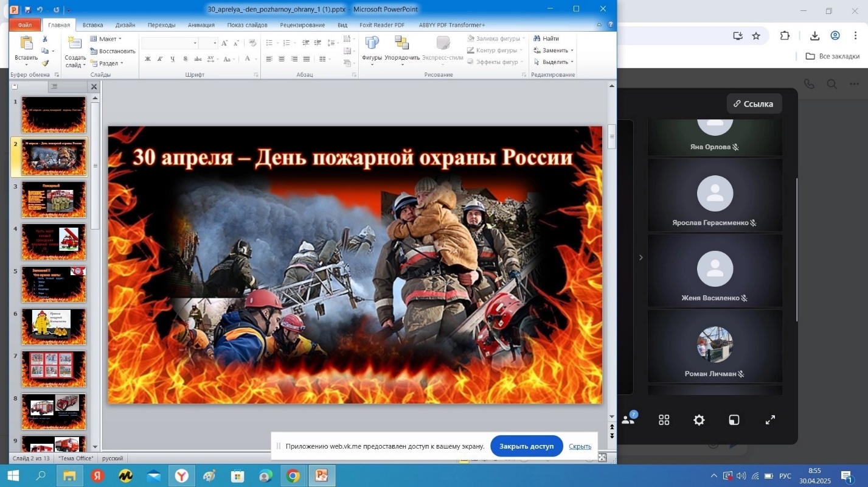Open participants list icon in call toolbar
The image size is (868, 487).
tap(628, 419)
